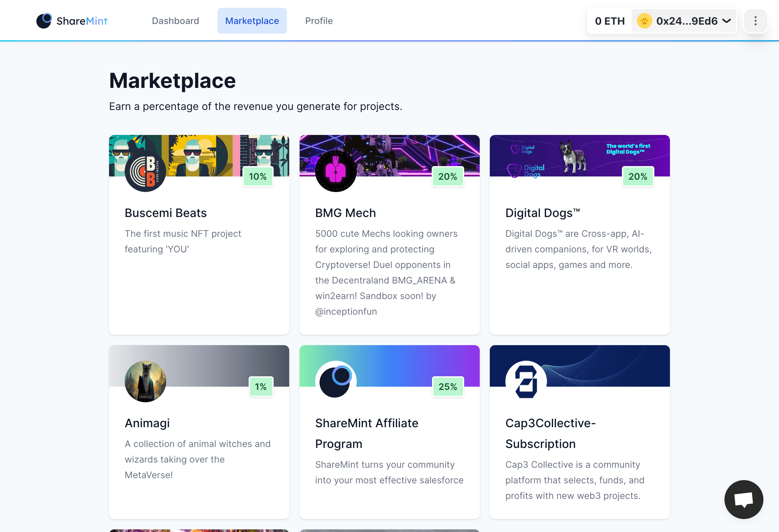Click the Animagi wizard cat avatar
The height and width of the screenshot is (532, 779).
point(145,381)
